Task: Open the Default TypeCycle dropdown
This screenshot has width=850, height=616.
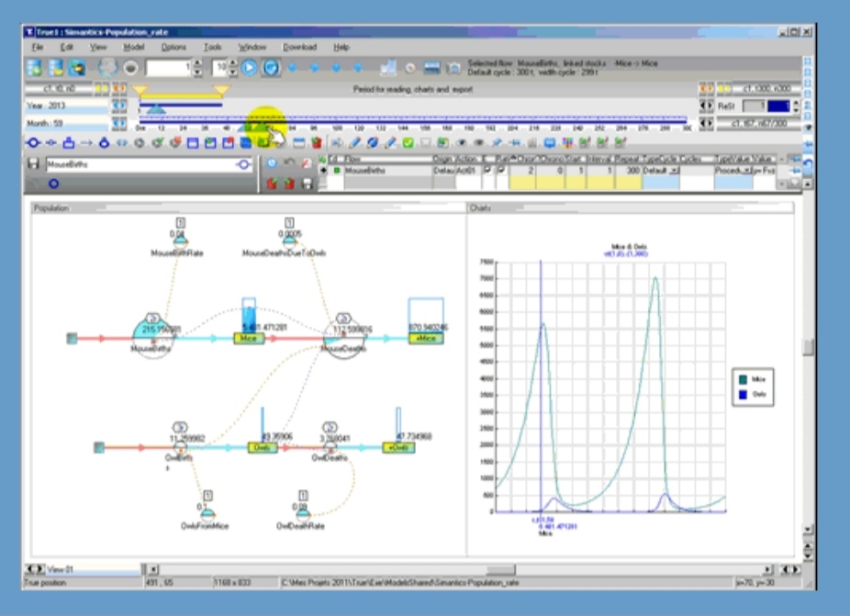Action: 674,170
